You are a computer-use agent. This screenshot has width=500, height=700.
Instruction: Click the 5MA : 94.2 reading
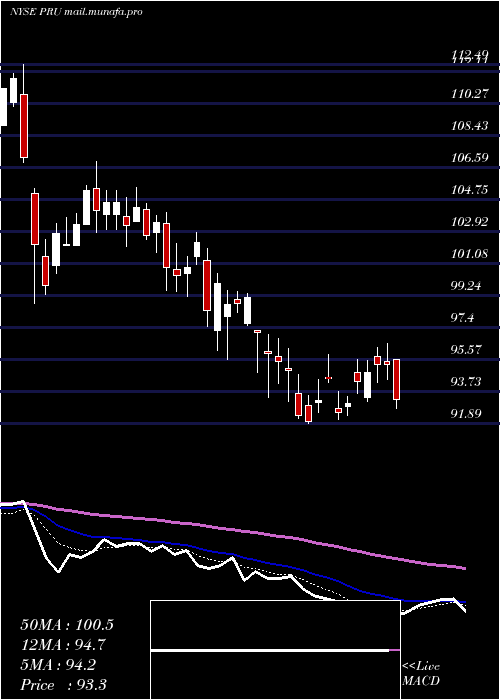[x=58, y=665]
